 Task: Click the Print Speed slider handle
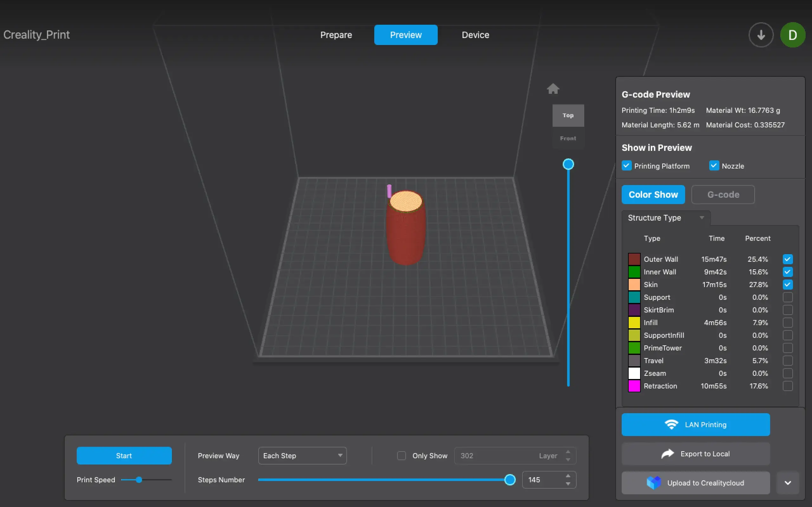[x=139, y=480]
